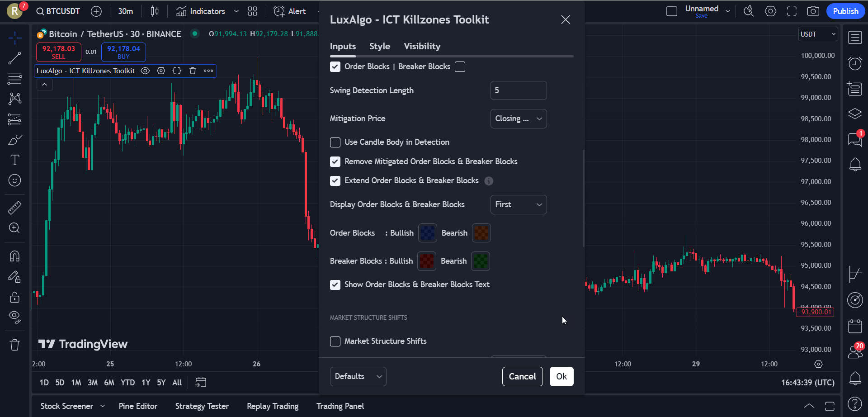Activate the zoom in tool

click(x=14, y=228)
